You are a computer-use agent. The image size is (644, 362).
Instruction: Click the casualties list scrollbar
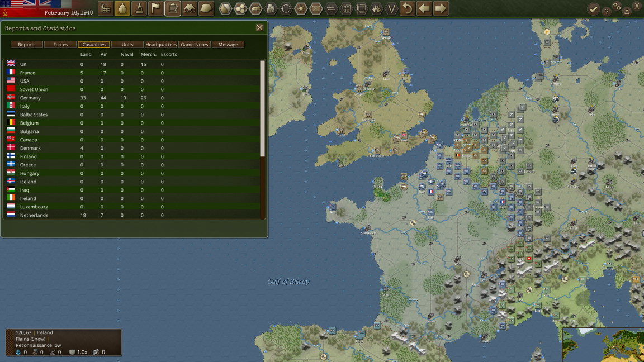pos(262,108)
